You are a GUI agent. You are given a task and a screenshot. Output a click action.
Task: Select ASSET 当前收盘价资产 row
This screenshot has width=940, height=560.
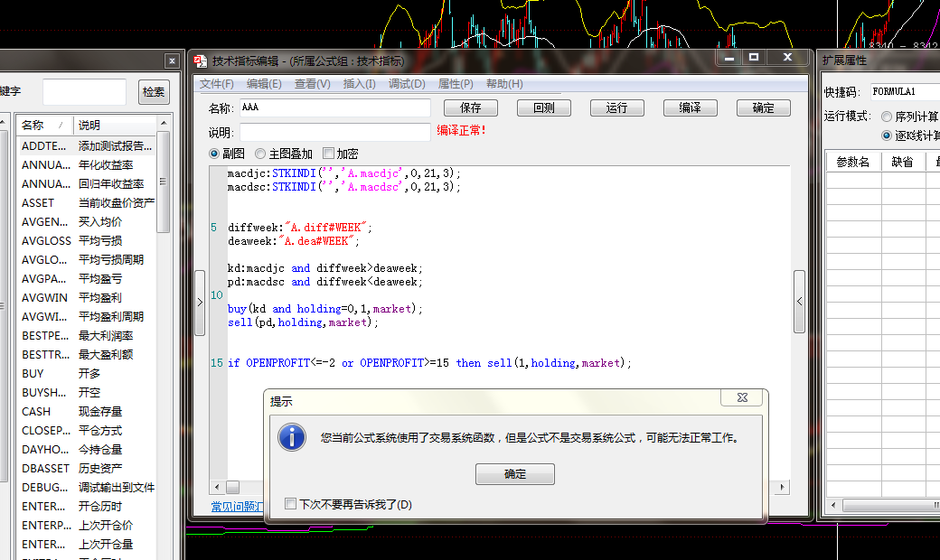(x=87, y=203)
